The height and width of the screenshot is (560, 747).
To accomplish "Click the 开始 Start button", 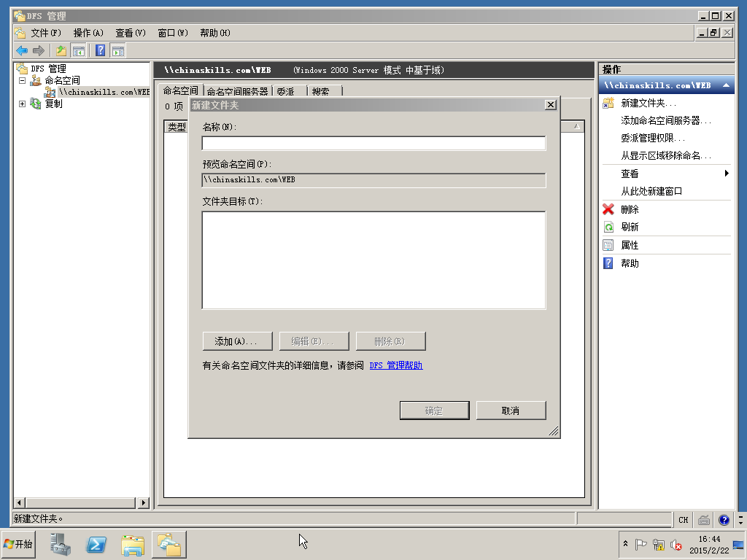I will click(18, 544).
